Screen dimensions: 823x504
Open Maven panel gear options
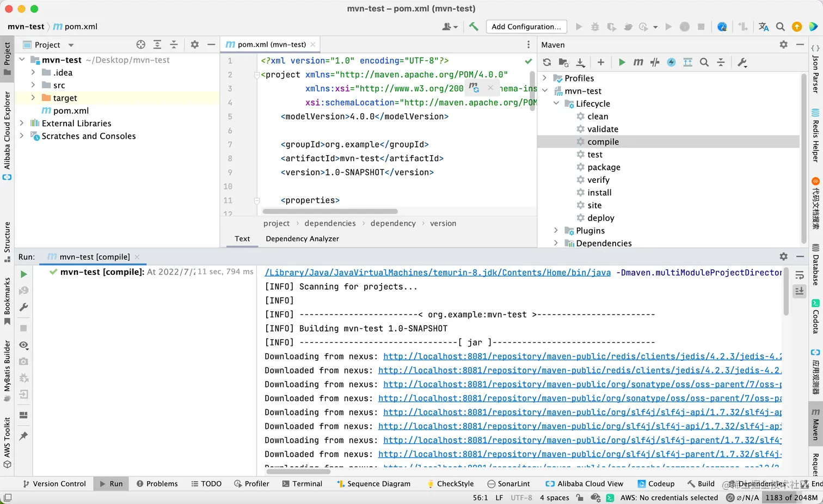pyautogui.click(x=783, y=45)
